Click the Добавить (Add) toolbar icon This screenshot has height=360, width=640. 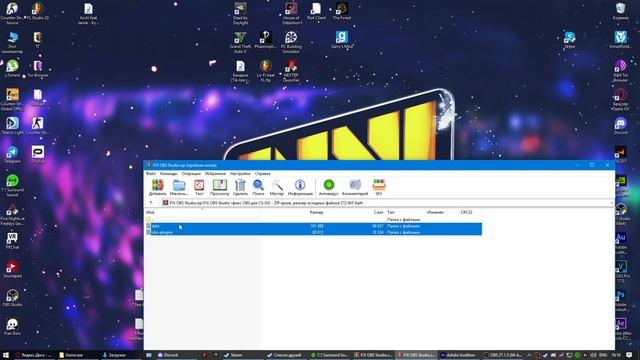click(x=158, y=187)
